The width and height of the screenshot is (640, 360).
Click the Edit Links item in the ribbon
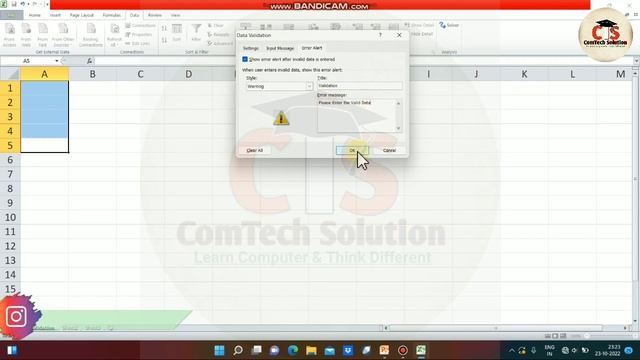[138, 43]
